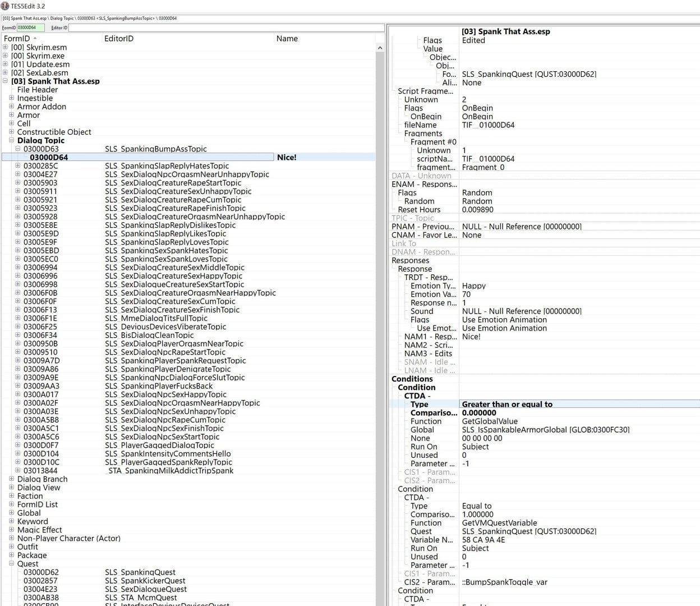Image resolution: width=700 pixels, height=606 pixels.
Task: Click the PNAM NULL reference value
Action: pyautogui.click(x=522, y=227)
